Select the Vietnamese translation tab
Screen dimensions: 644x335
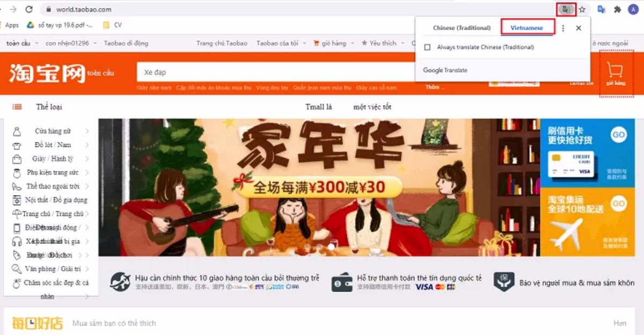click(526, 28)
